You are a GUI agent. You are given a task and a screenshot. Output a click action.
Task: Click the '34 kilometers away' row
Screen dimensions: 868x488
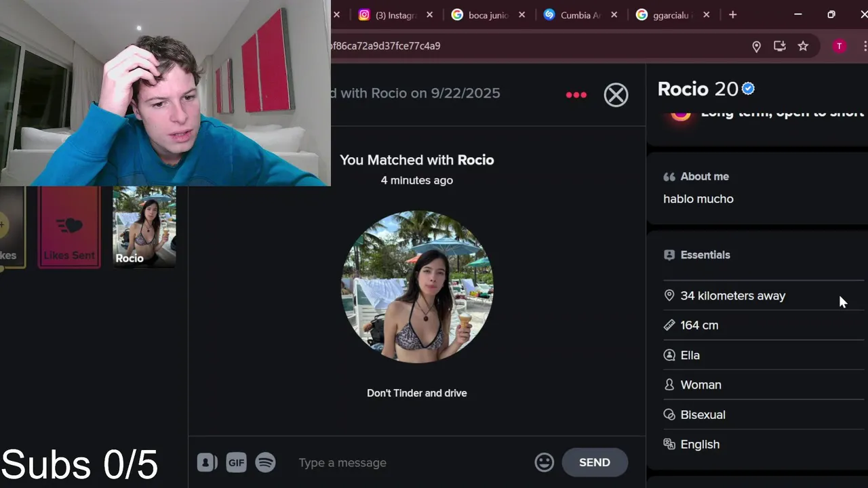click(763, 296)
